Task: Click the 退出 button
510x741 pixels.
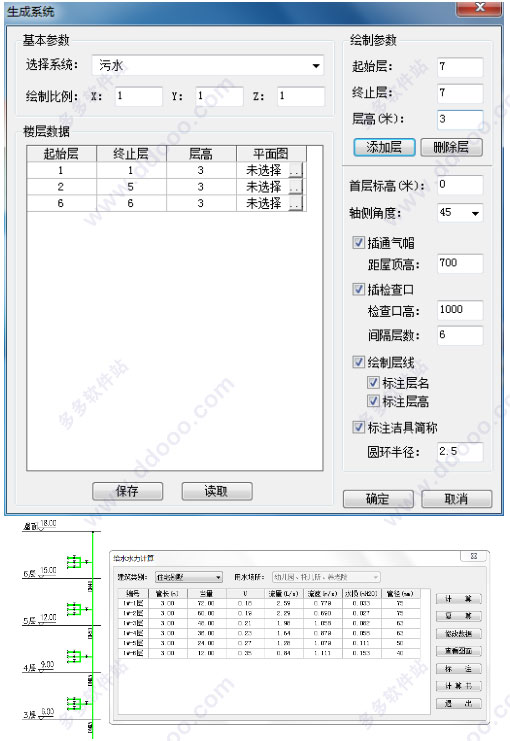Action: tap(458, 704)
